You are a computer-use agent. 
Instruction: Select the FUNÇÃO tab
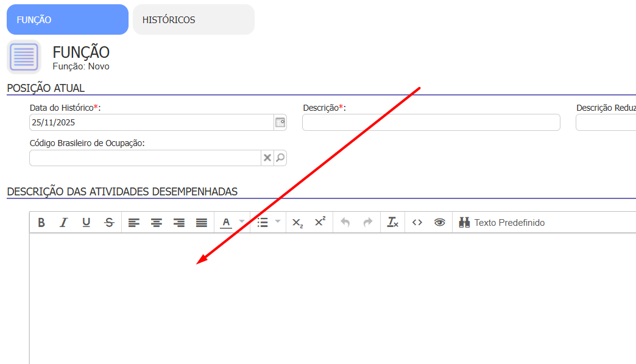[x=67, y=20]
